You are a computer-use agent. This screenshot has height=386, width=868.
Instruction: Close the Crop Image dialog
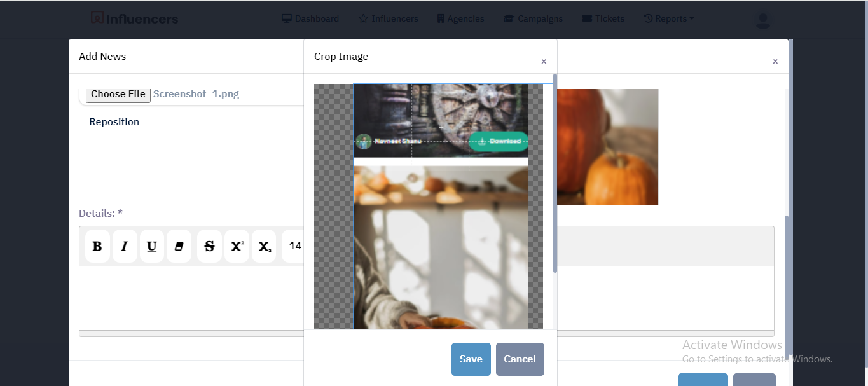(544, 62)
